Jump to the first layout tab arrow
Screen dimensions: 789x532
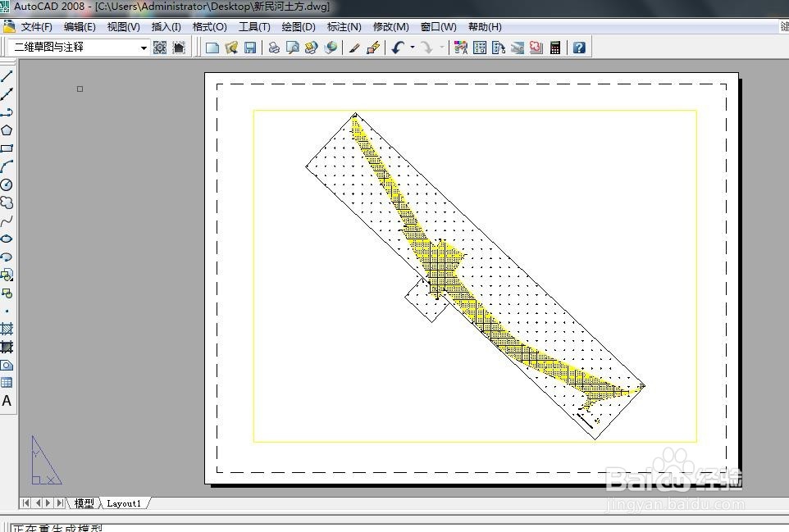(26, 502)
